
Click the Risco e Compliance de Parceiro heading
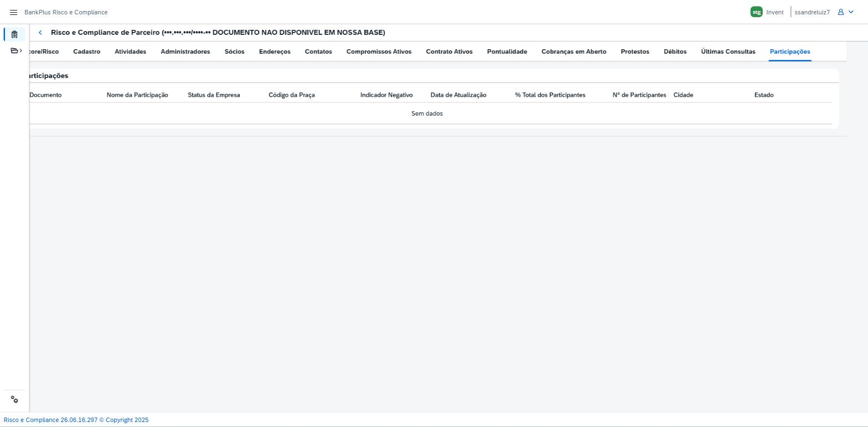218,33
